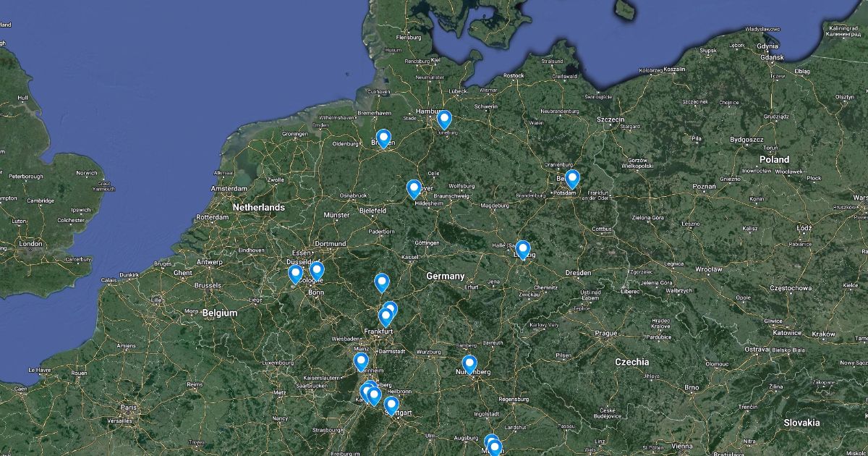The height and width of the screenshot is (456, 868).
Task: Click the pin northeast of Cologne label
Action: point(316,271)
